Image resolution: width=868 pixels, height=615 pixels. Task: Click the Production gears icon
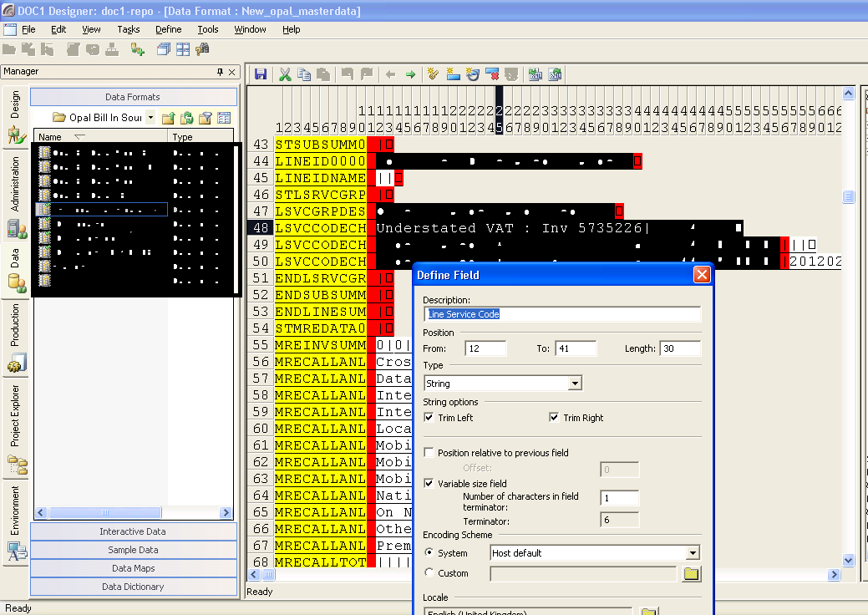(x=16, y=363)
